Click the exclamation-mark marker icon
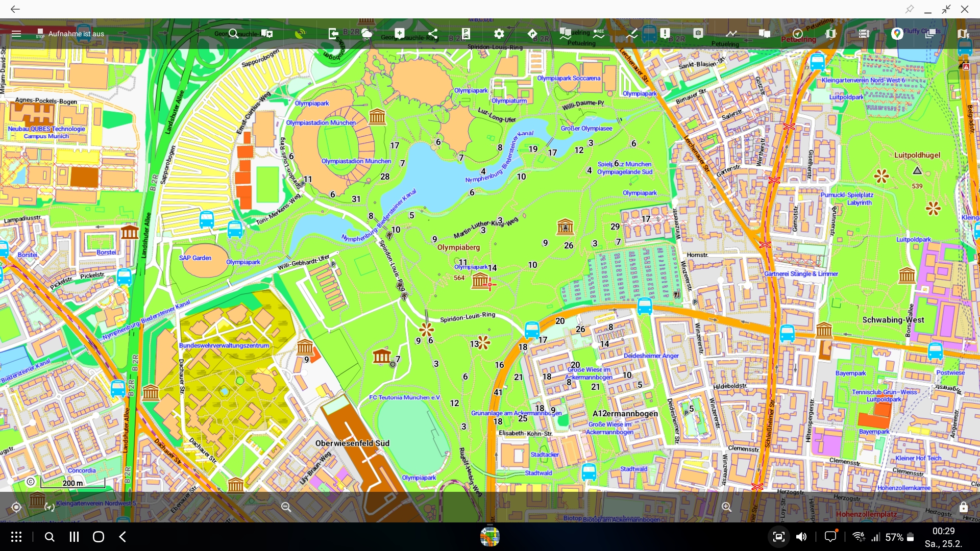Viewport: 980px width, 551px height. 665,34
